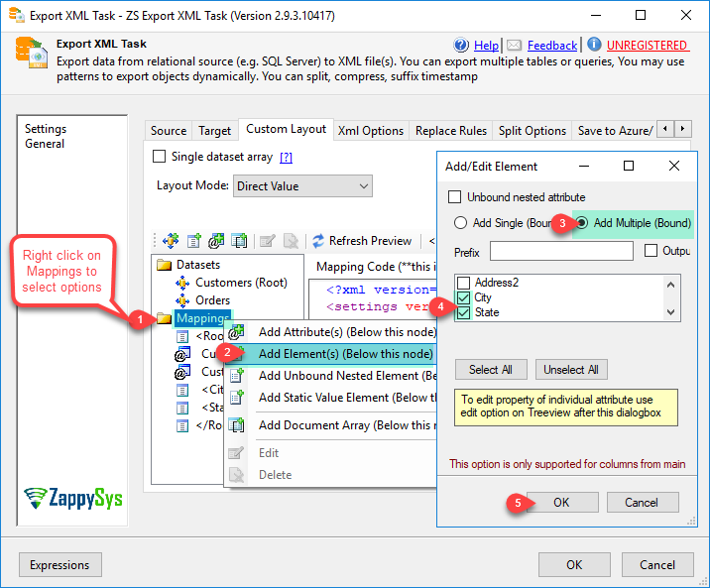Uncheck the State column checkbox
The image size is (710, 588).
point(463,312)
